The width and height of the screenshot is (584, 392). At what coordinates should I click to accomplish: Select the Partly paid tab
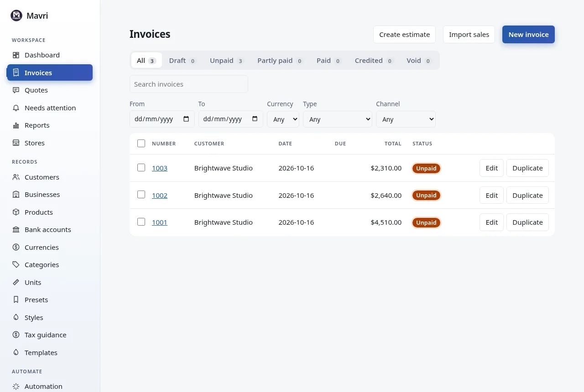coord(280,61)
